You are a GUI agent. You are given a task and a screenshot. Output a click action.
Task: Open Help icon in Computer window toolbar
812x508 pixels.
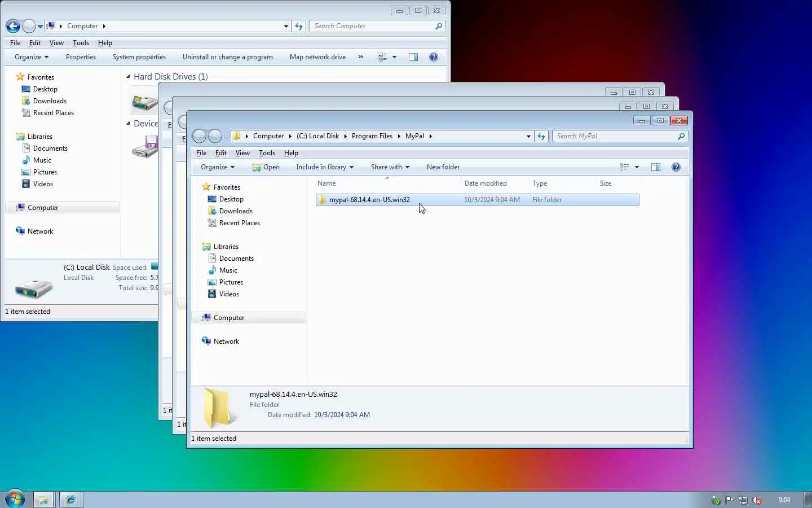434,57
